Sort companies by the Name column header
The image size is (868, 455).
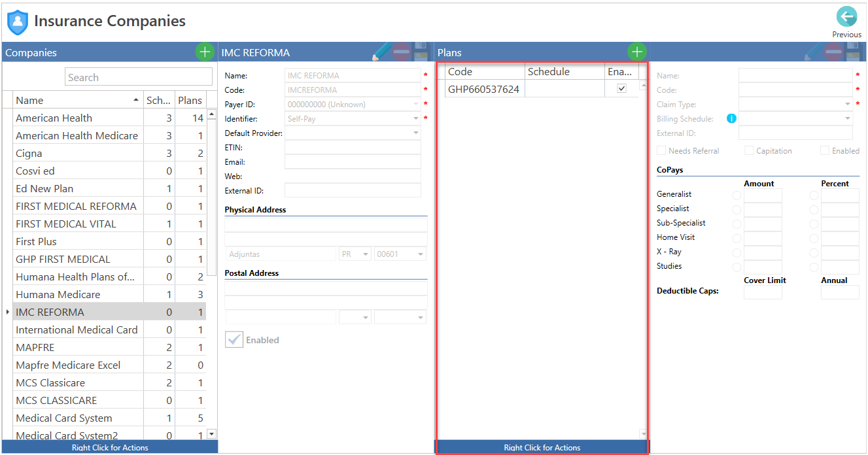(x=78, y=100)
